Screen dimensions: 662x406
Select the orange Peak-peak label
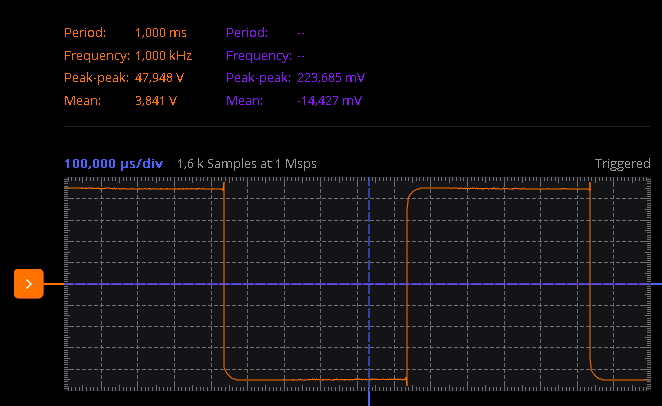pyautogui.click(x=96, y=78)
